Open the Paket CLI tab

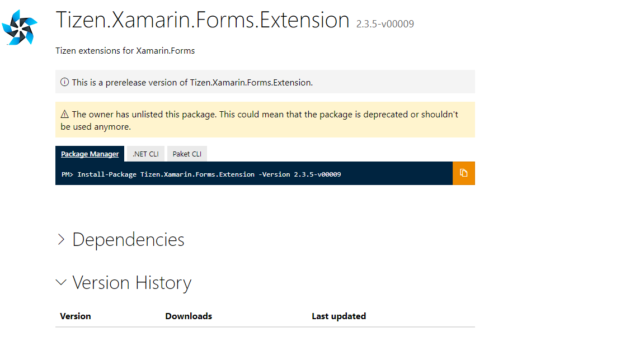[187, 154]
